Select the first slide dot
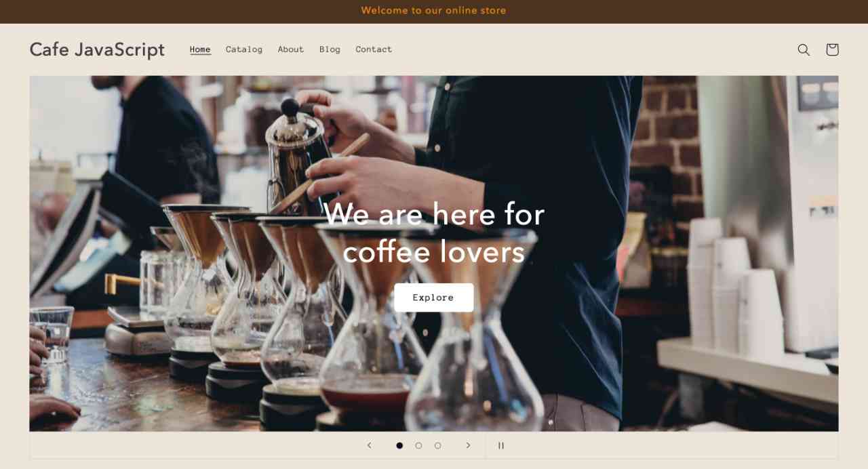This screenshot has height=469, width=868. click(399, 445)
